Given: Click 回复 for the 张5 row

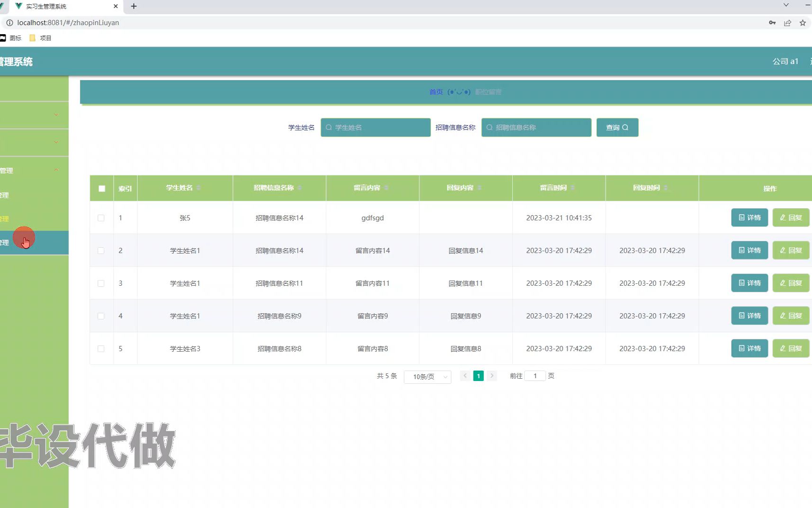Looking at the screenshot, I should point(791,218).
